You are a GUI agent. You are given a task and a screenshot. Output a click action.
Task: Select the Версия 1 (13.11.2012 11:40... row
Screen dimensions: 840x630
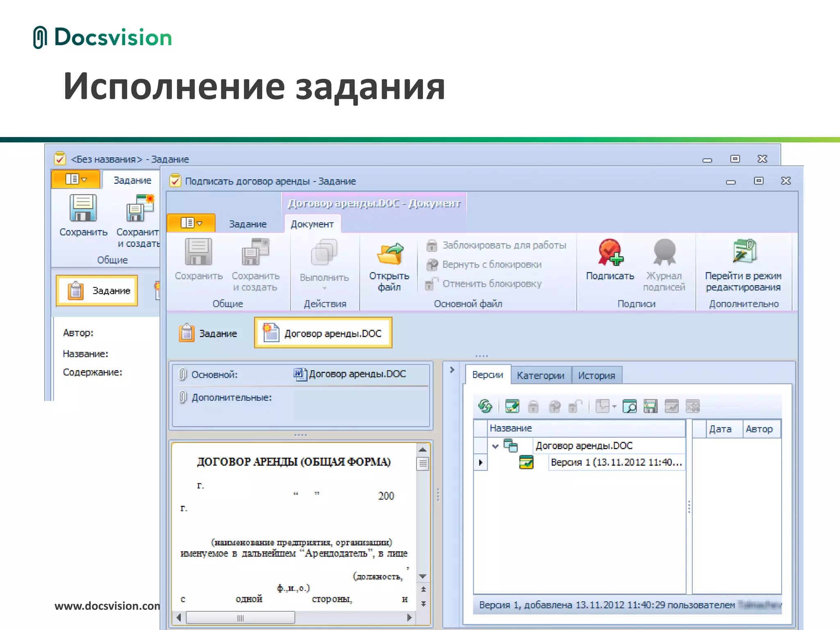tap(616, 462)
